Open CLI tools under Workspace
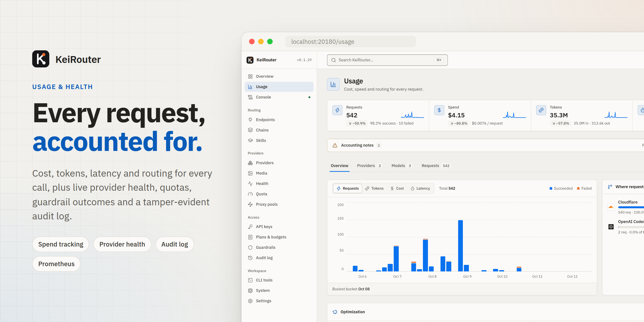The width and height of the screenshot is (644, 322). (279, 280)
